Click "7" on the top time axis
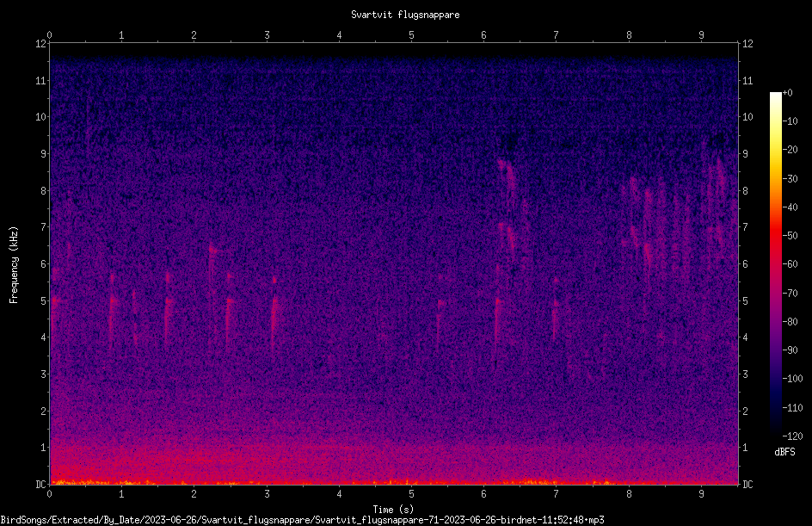The image size is (812, 526). coord(557,35)
